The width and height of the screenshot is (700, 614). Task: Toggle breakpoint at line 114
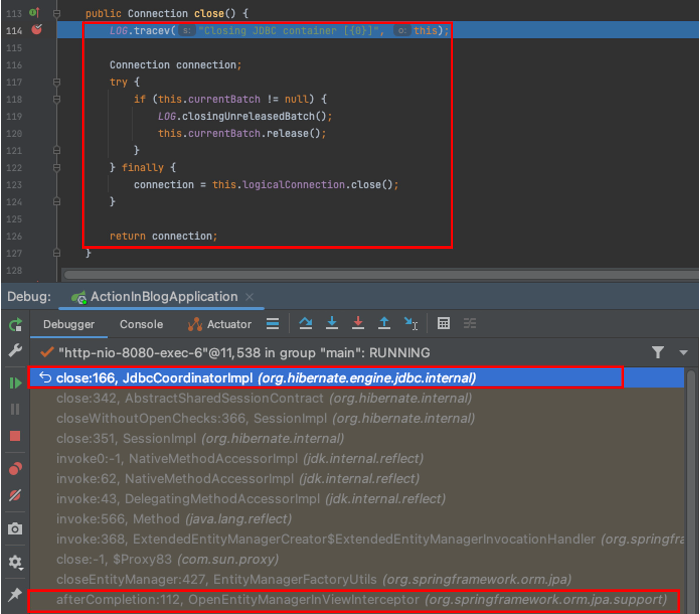click(x=37, y=30)
